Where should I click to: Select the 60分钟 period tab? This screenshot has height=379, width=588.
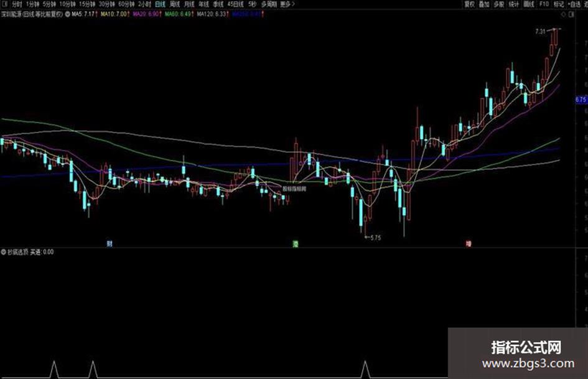click(126, 4)
